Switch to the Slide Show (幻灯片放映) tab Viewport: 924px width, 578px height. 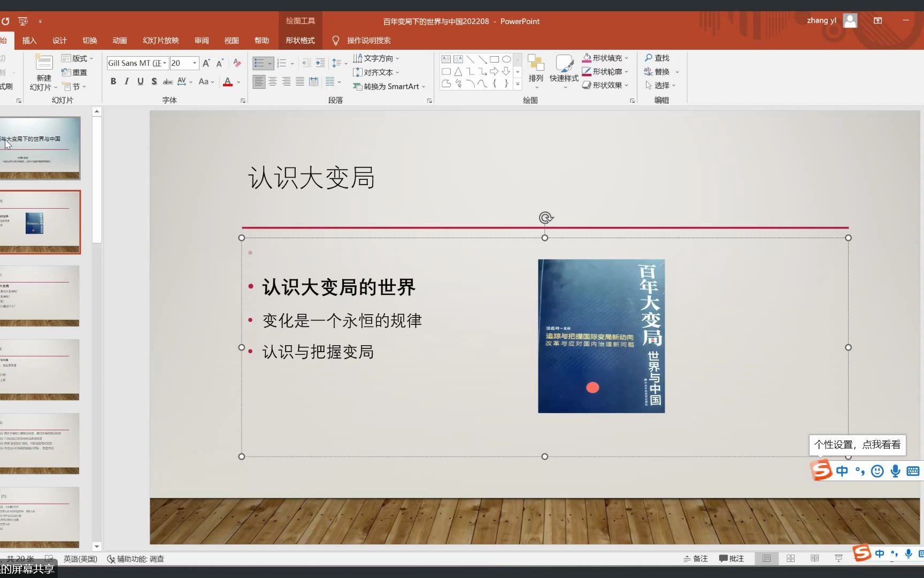(160, 41)
